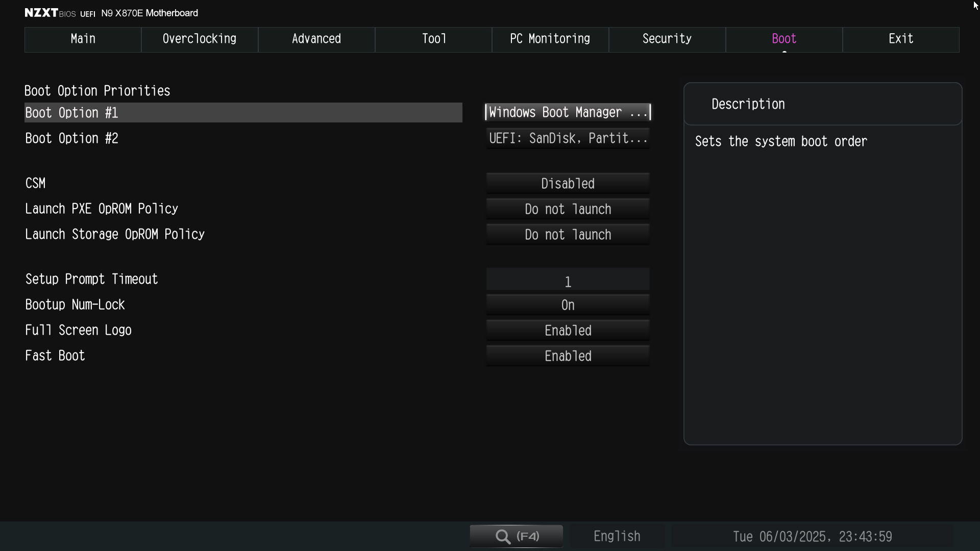Open the Advanced tab
The image size is (980, 551).
point(316,39)
